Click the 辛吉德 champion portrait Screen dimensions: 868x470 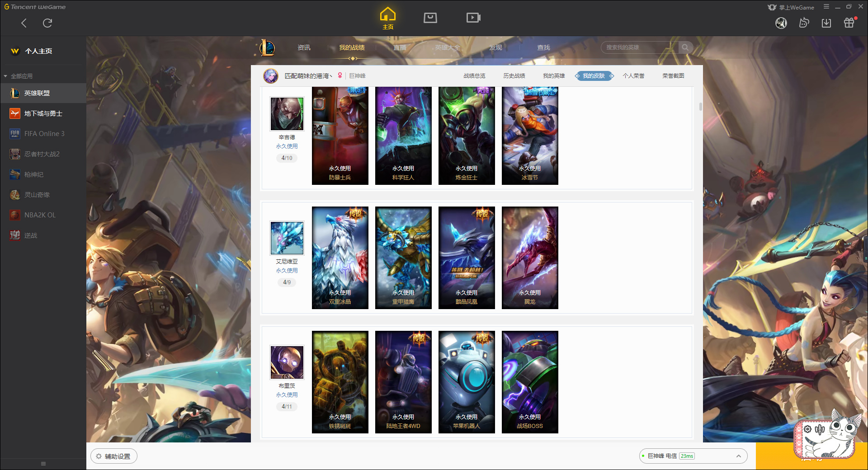point(287,114)
